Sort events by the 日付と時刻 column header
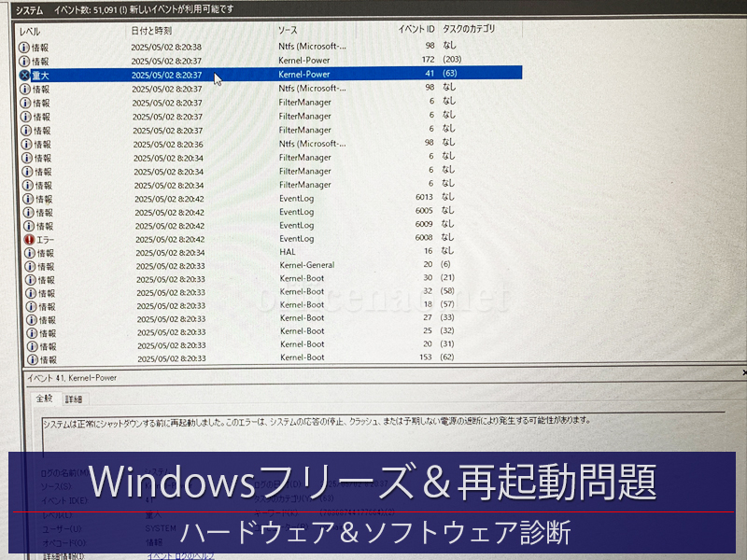 pyautogui.click(x=151, y=31)
